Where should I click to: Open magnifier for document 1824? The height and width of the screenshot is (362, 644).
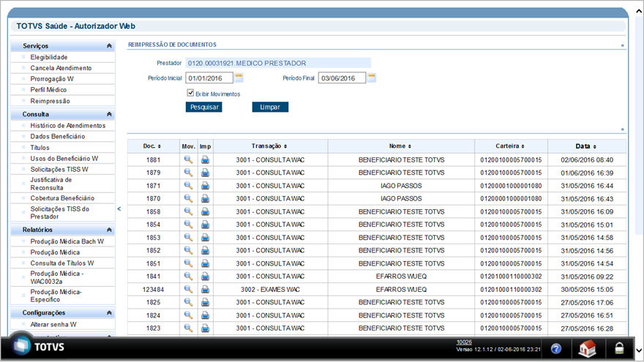pyautogui.click(x=188, y=315)
